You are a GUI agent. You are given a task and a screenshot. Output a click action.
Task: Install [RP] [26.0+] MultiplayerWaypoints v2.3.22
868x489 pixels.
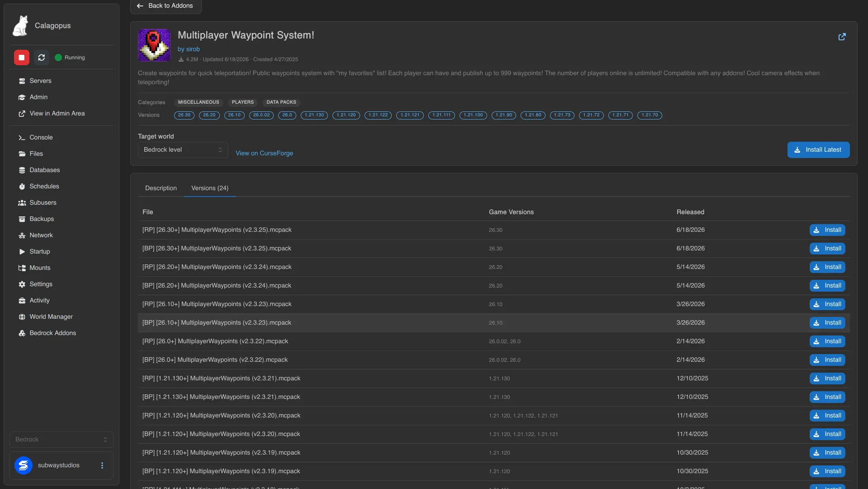click(827, 341)
